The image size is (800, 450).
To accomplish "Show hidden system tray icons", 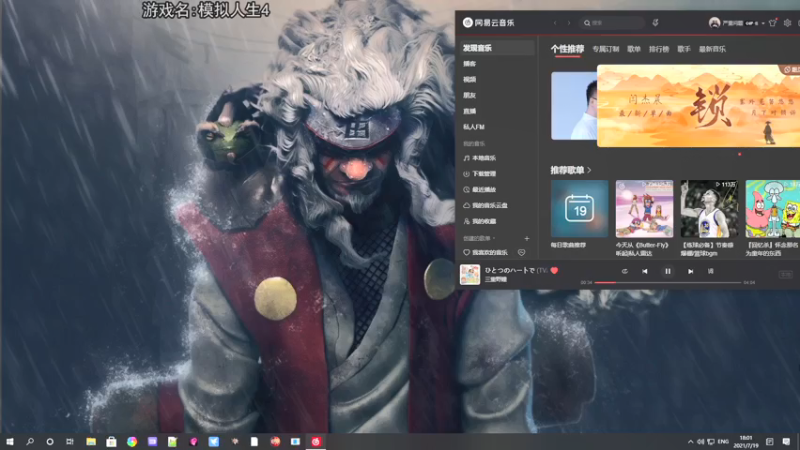I will [x=690, y=442].
